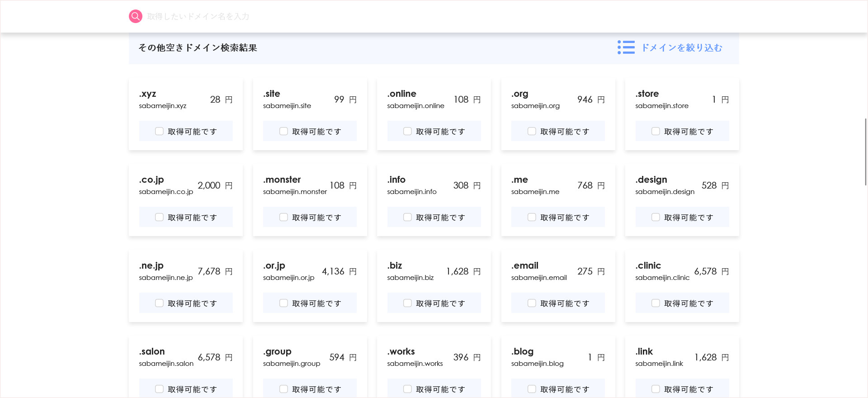Check the sabameijin.design availability checkbox
Image resolution: width=868 pixels, height=398 pixels.
click(656, 217)
